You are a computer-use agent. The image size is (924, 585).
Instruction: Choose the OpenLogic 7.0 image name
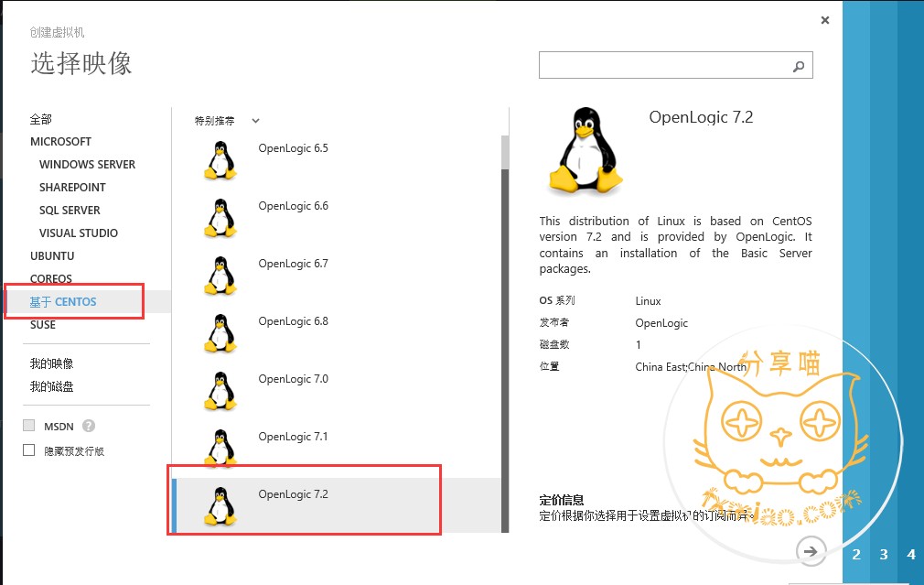coord(294,379)
